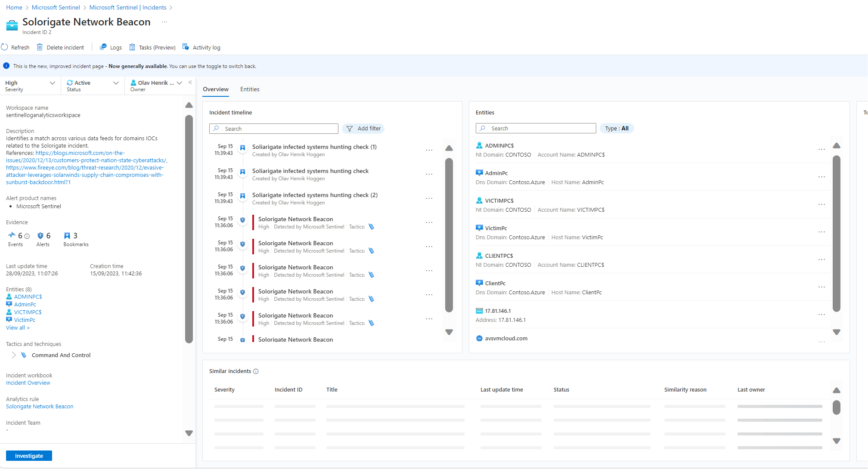Open more options for Soliarigate hunting check (2)

click(x=429, y=198)
